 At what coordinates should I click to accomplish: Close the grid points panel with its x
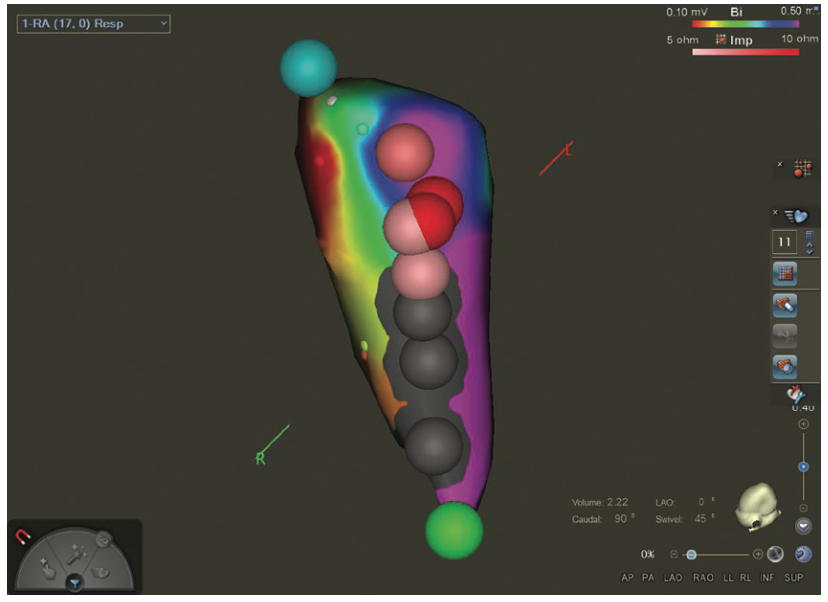click(x=780, y=162)
